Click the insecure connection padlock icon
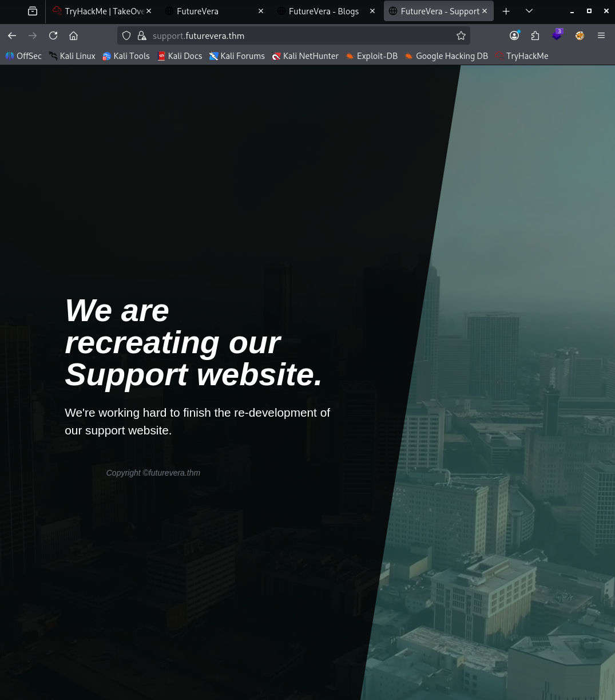 pyautogui.click(x=142, y=35)
